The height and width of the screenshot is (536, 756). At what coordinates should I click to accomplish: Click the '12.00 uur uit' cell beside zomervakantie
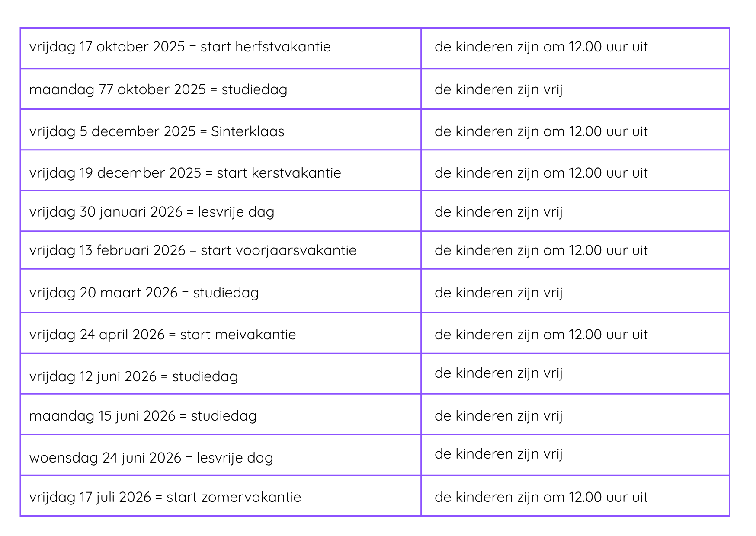(x=541, y=497)
